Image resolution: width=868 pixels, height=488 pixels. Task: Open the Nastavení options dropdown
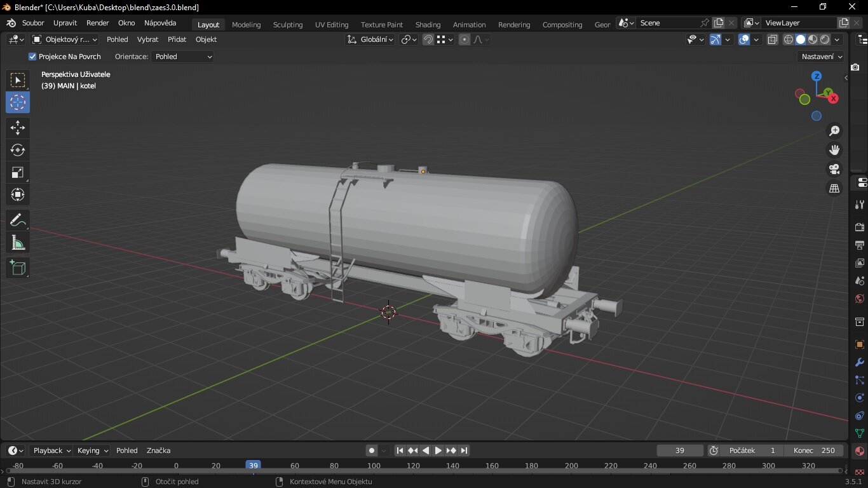pyautogui.click(x=822, y=57)
